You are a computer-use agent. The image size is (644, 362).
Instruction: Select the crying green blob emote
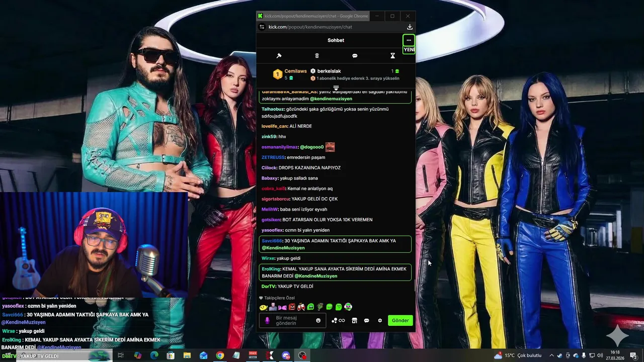click(x=310, y=307)
